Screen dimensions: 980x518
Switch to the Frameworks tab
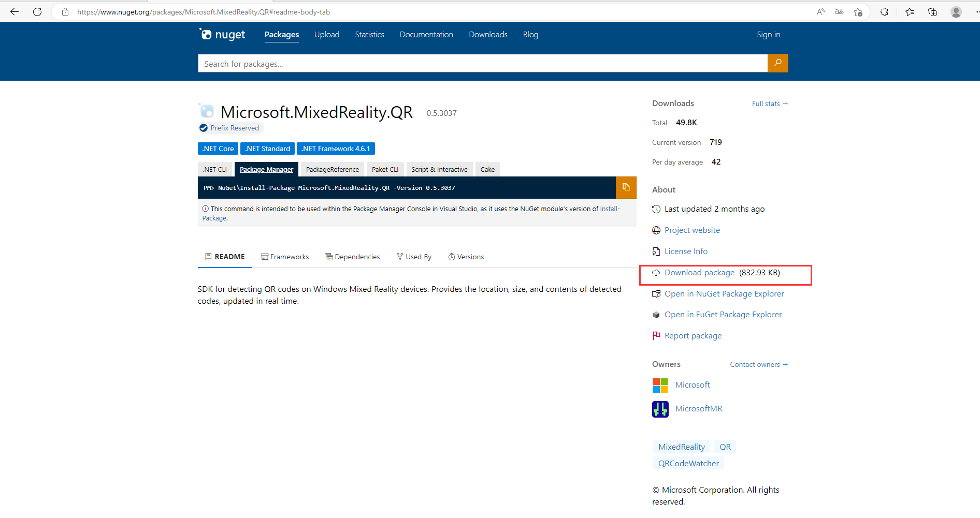285,257
